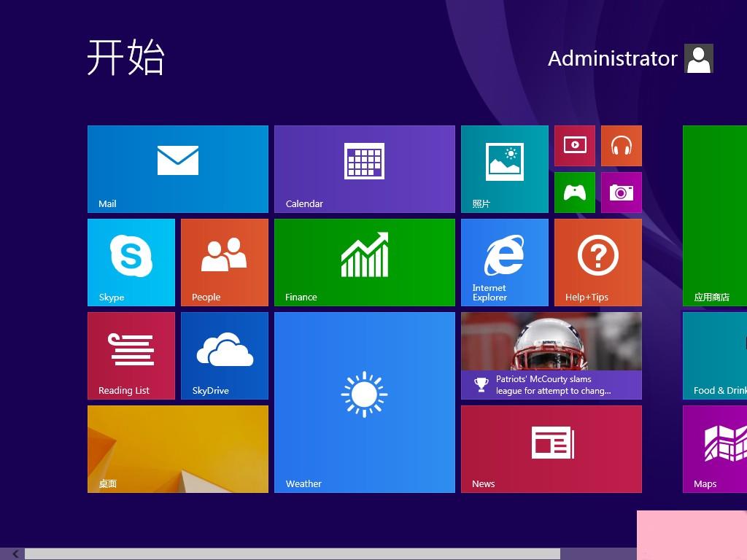Click the 开始 Start heading
This screenshot has height=560, width=747.
tap(125, 58)
